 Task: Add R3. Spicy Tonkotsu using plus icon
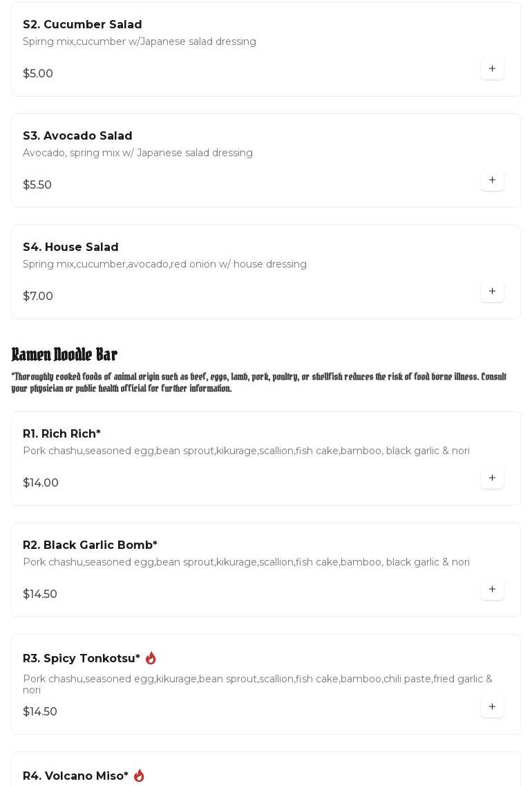pyautogui.click(x=492, y=707)
